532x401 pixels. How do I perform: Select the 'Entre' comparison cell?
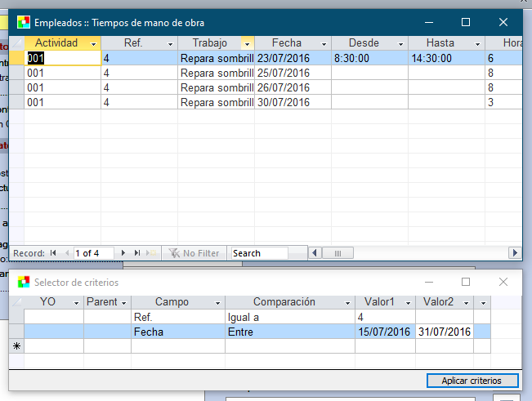click(289, 332)
